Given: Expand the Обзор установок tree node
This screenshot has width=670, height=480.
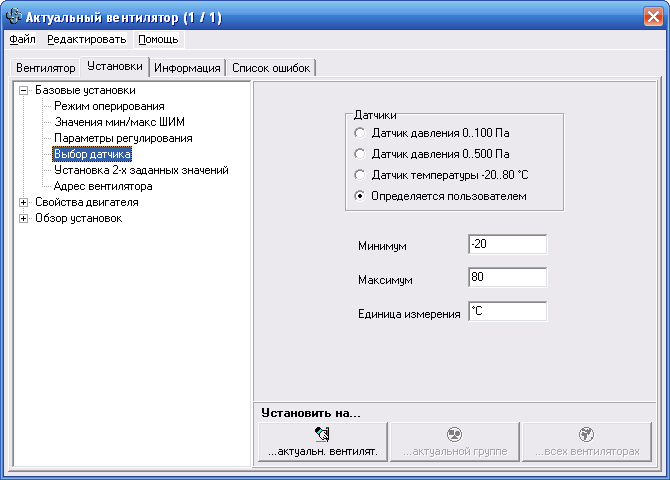Looking at the screenshot, I should (24, 218).
